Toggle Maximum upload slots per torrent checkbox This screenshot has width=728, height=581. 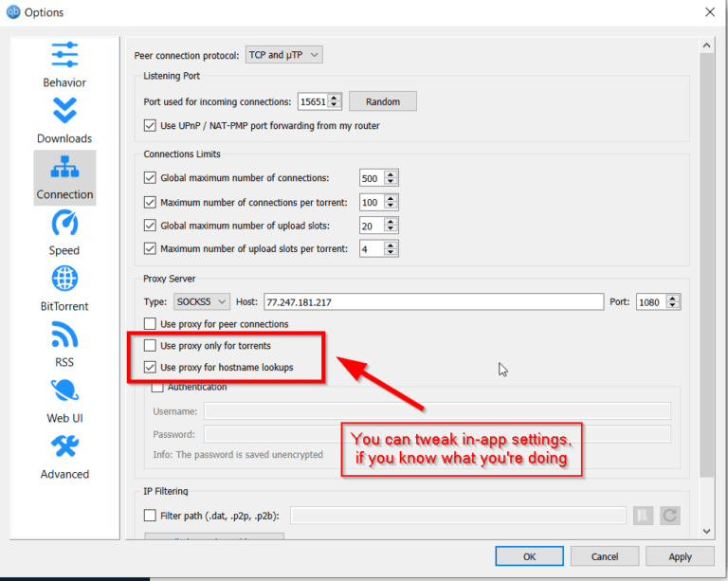click(150, 248)
